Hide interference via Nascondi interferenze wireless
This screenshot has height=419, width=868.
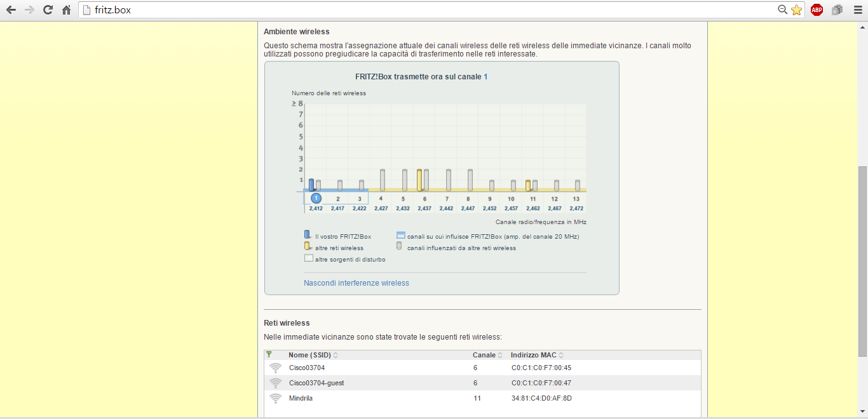click(x=356, y=283)
